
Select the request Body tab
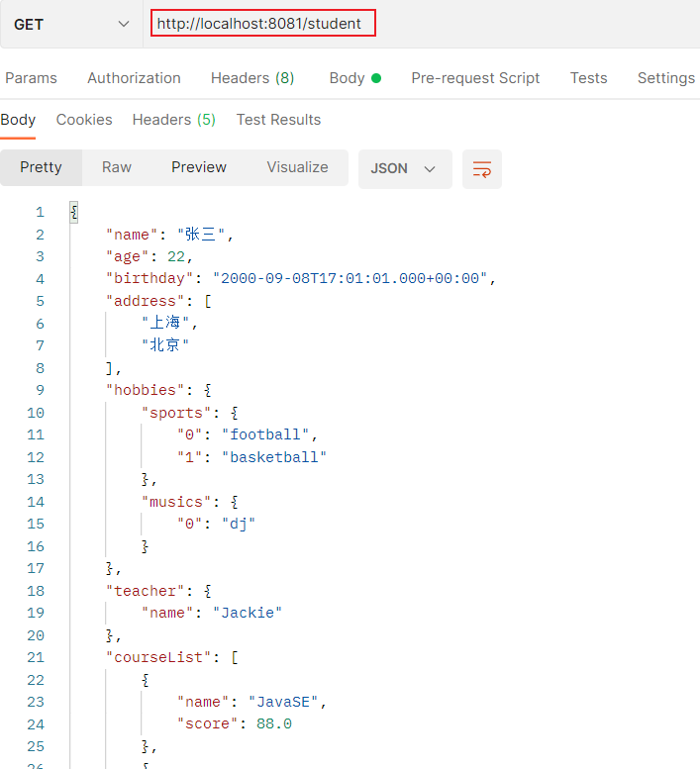[x=355, y=78]
